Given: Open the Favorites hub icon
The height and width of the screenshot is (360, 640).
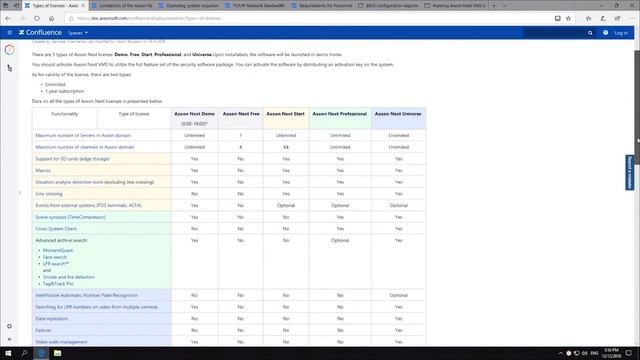Looking at the screenshot, I should 588,18.
